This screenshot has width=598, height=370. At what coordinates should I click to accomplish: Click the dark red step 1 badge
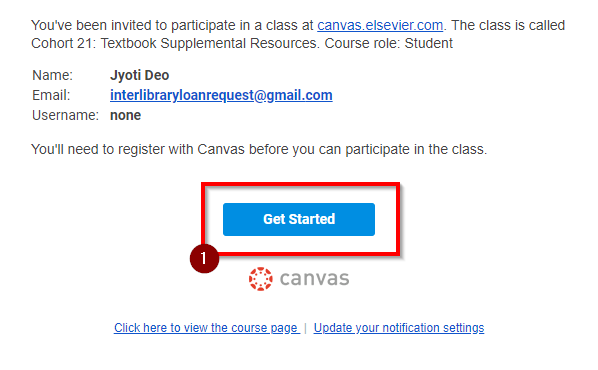point(204,259)
